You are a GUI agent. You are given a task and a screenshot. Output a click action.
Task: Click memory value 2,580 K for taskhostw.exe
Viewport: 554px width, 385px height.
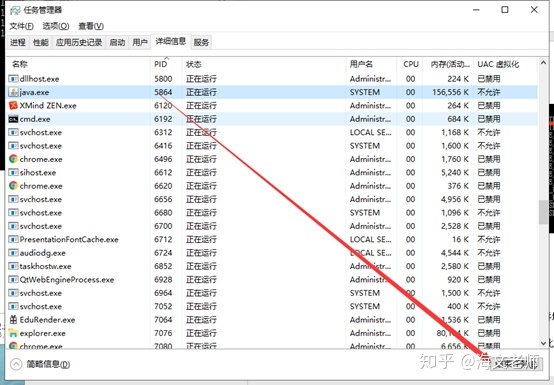tap(455, 266)
